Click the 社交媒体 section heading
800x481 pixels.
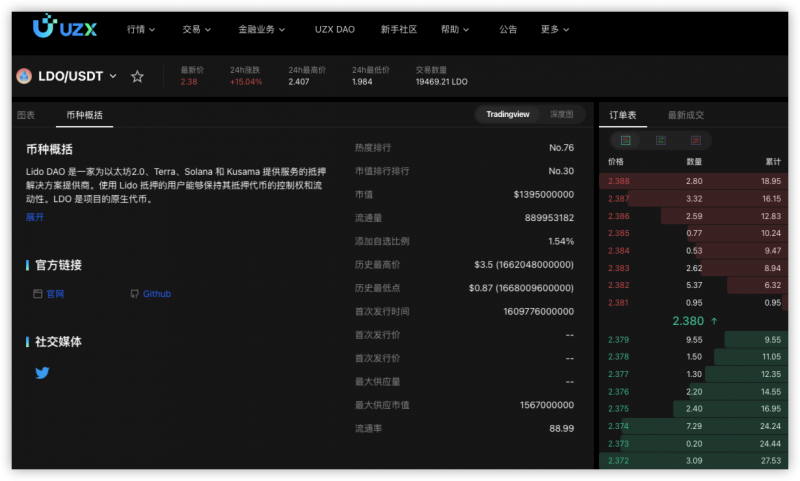coord(58,342)
